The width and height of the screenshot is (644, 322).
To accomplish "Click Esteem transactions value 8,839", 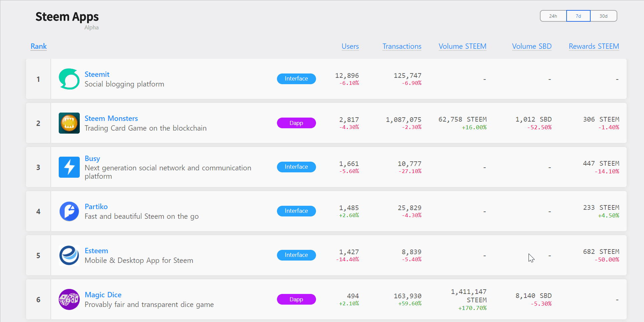I will point(411,252).
